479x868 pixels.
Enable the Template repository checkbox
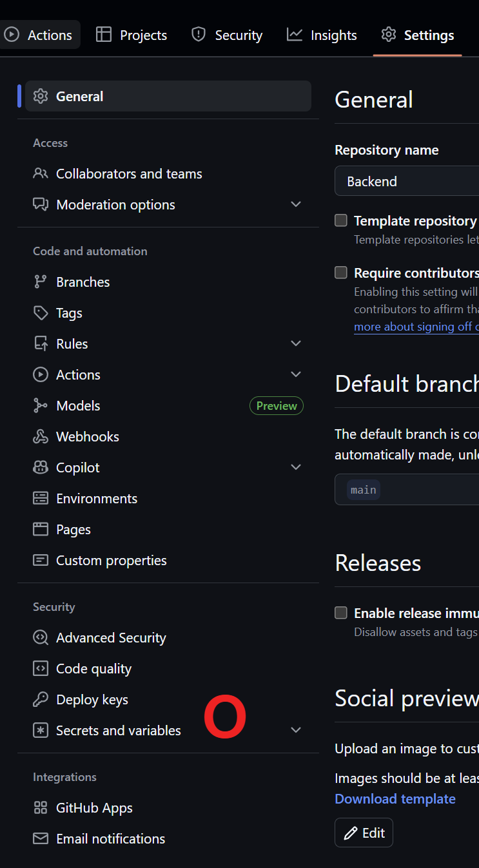pyautogui.click(x=341, y=220)
